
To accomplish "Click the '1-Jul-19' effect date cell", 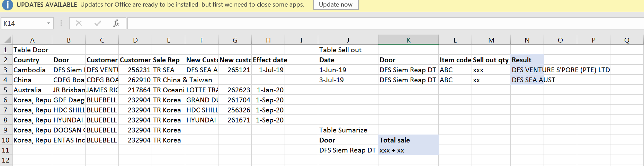I will click(268, 70).
